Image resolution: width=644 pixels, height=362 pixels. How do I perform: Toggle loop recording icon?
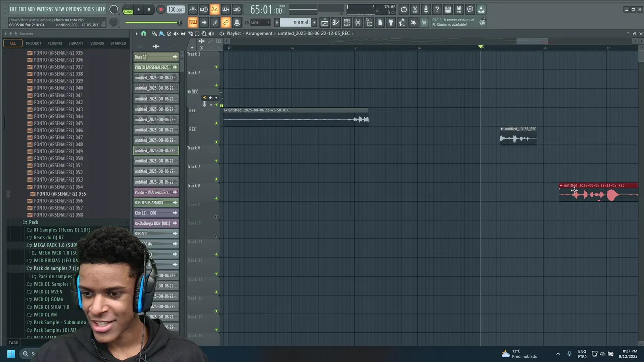237,9
